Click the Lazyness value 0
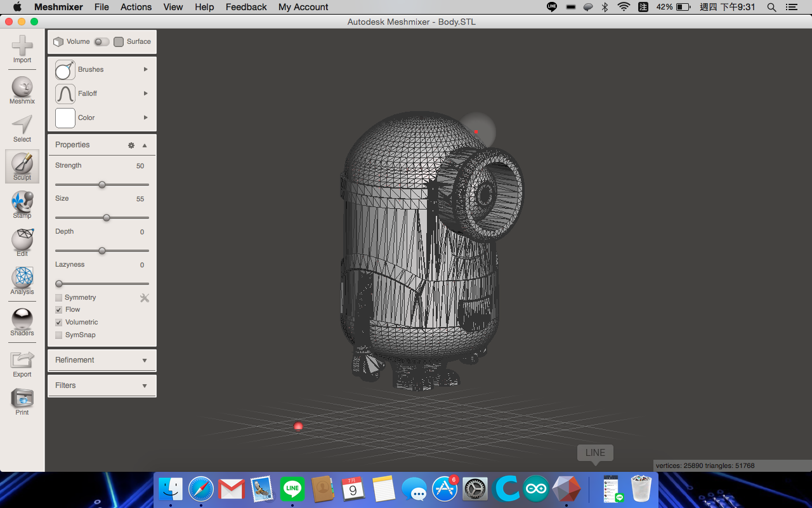812x508 pixels. [x=142, y=265]
